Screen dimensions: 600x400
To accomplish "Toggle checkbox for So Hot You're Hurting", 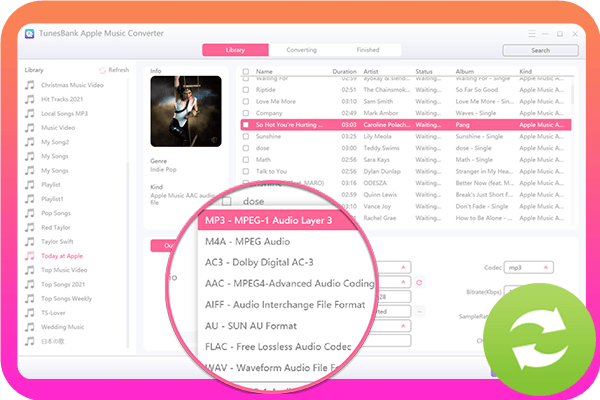I will click(x=246, y=125).
